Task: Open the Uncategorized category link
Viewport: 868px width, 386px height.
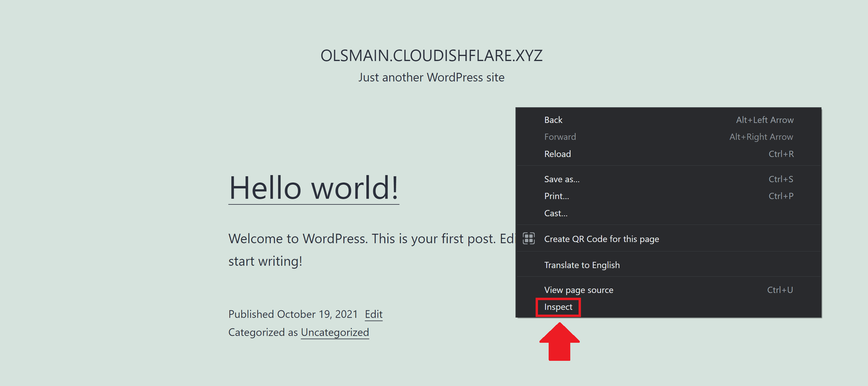Action: (x=334, y=332)
